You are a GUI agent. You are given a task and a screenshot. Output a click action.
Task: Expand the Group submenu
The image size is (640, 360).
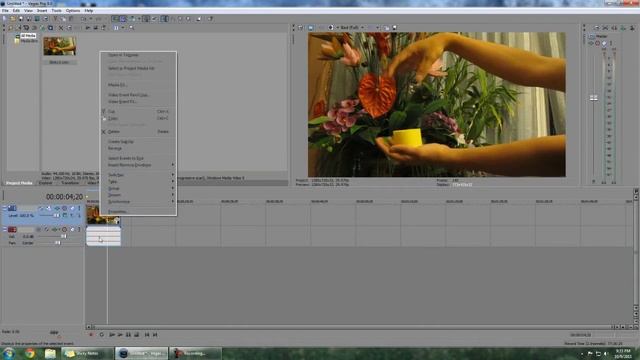point(138,188)
